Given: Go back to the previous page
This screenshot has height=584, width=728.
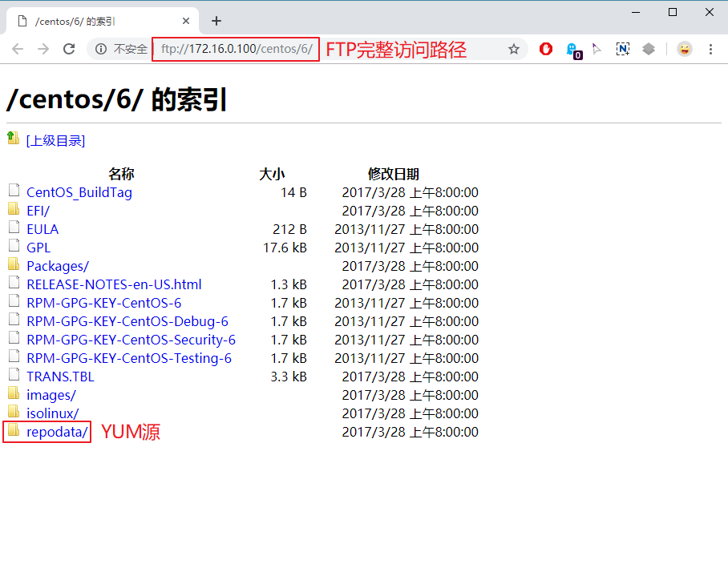Looking at the screenshot, I should [18, 49].
